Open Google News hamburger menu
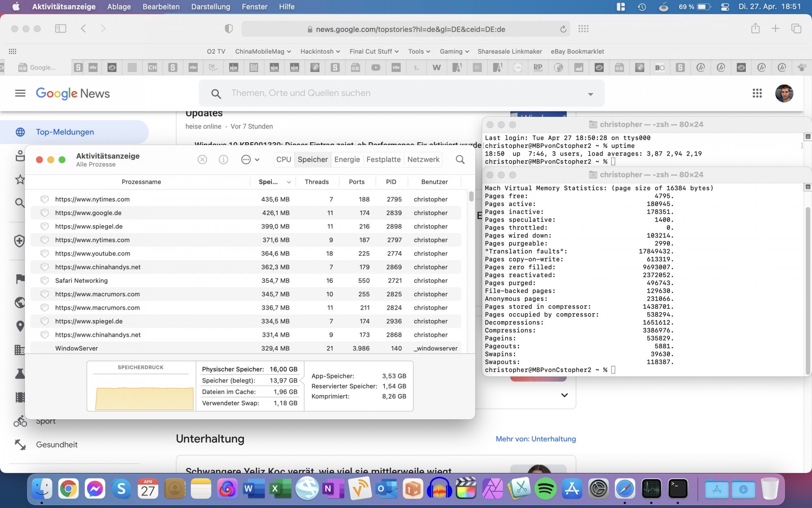812x508 pixels. (x=20, y=93)
